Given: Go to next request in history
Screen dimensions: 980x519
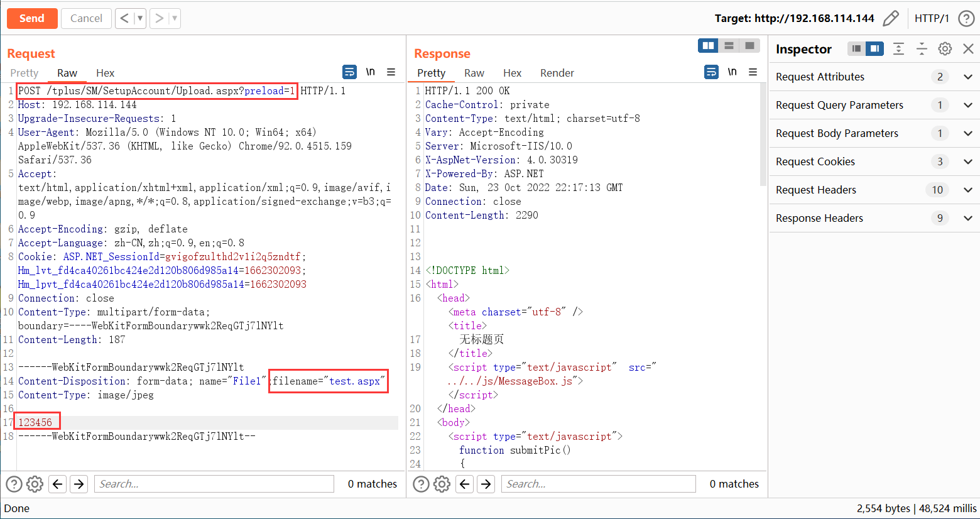Looking at the screenshot, I should (160, 18).
